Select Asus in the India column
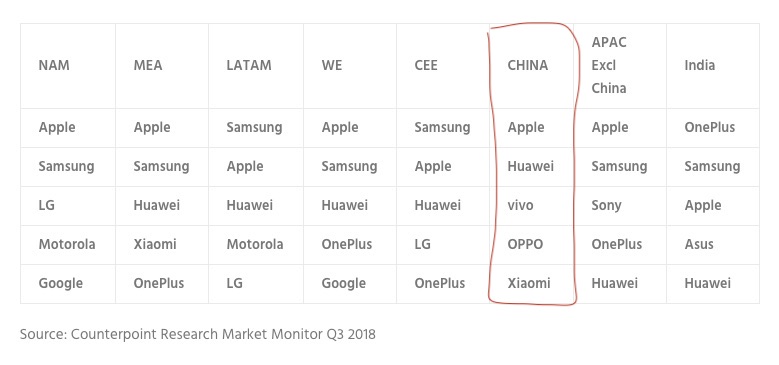Image resolution: width=779 pixels, height=365 pixels. (699, 244)
